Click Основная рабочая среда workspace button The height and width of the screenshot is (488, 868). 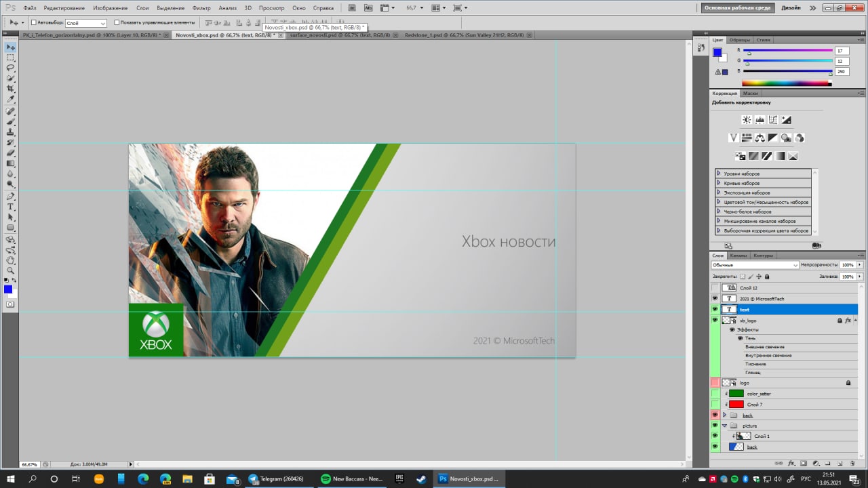click(738, 8)
